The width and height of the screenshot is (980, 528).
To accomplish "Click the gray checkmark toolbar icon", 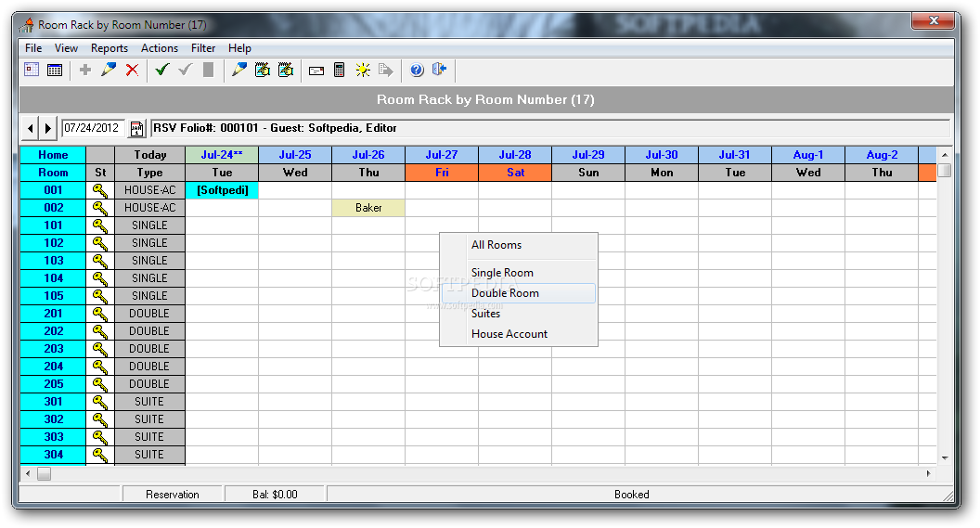I will pos(185,70).
